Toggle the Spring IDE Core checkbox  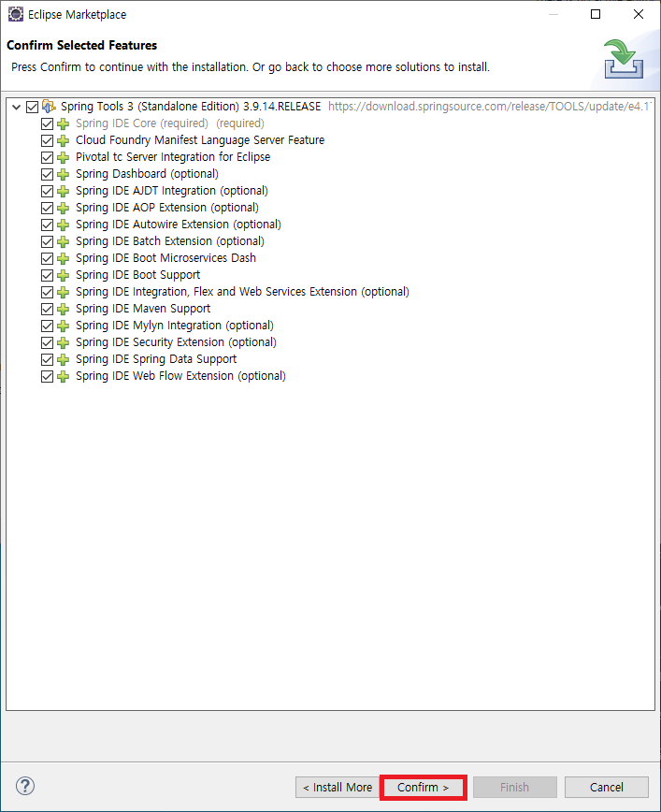tap(47, 123)
